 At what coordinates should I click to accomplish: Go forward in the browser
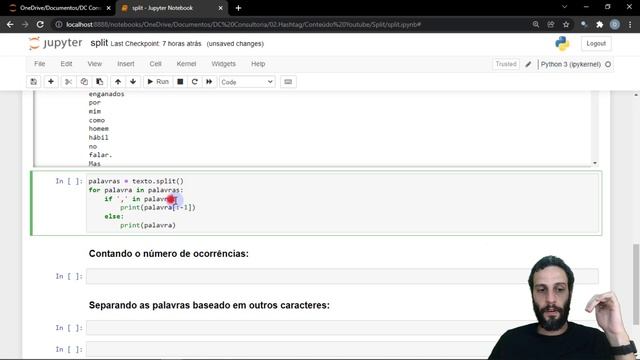point(25,24)
